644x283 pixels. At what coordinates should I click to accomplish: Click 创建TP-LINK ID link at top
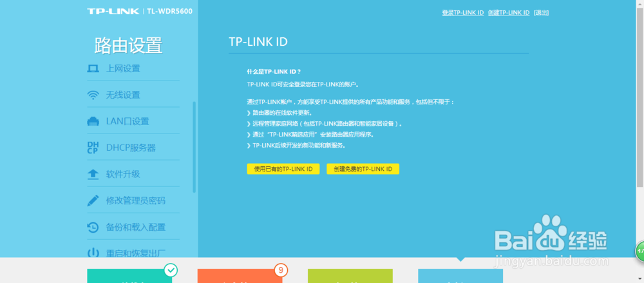coord(509,13)
